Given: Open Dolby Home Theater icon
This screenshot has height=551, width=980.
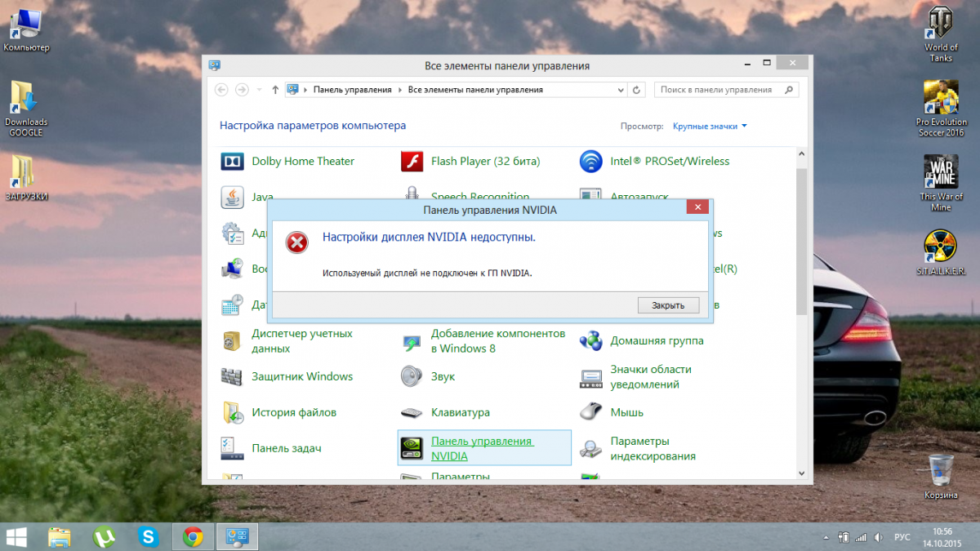Looking at the screenshot, I should (x=233, y=162).
